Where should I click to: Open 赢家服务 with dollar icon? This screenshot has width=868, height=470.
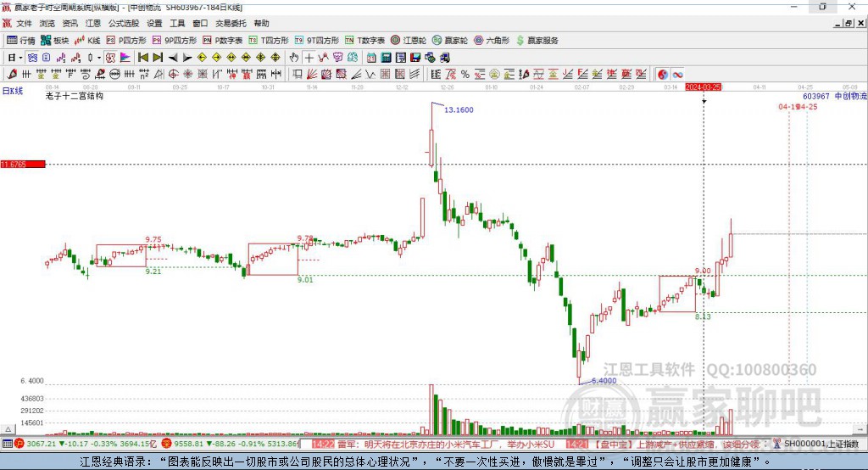tap(537, 41)
